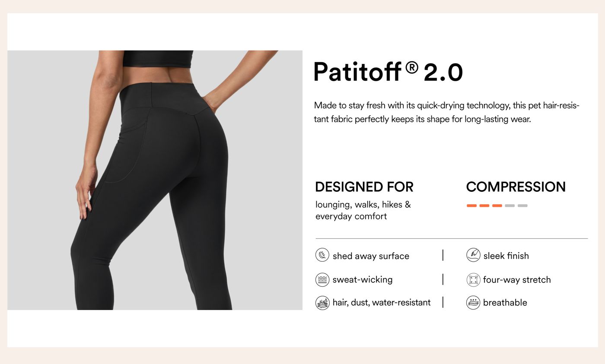Click the shed away surface icon
This screenshot has width=605, height=364.
coord(322,255)
